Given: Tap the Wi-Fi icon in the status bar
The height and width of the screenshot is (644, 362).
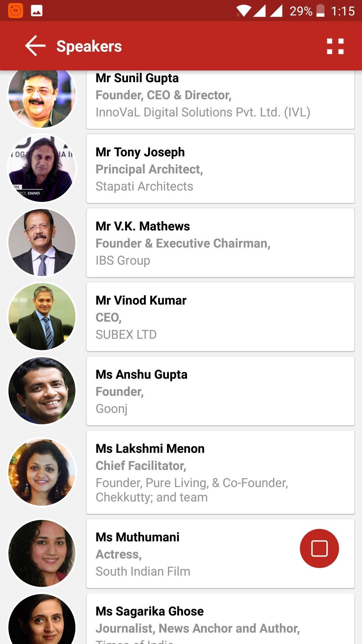Looking at the screenshot, I should 244,10.
